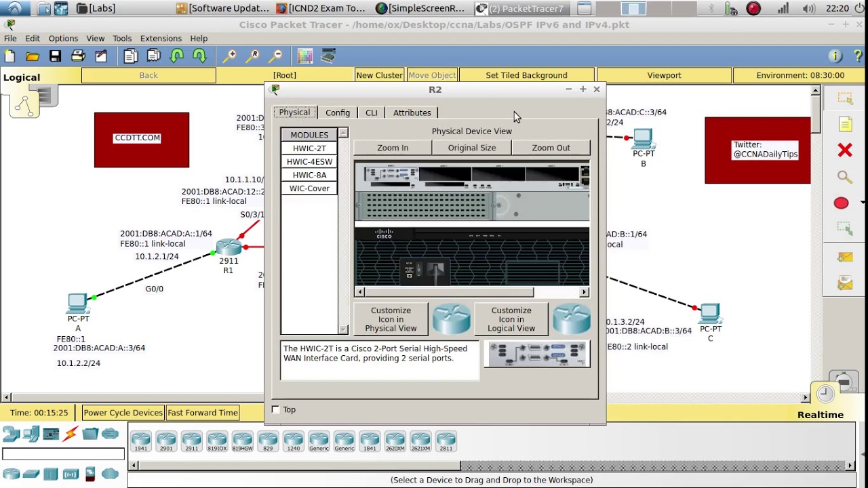Viewport: 868px width, 488px height.
Task: Zoom out with the magnifier minus icon
Action: click(x=275, y=56)
